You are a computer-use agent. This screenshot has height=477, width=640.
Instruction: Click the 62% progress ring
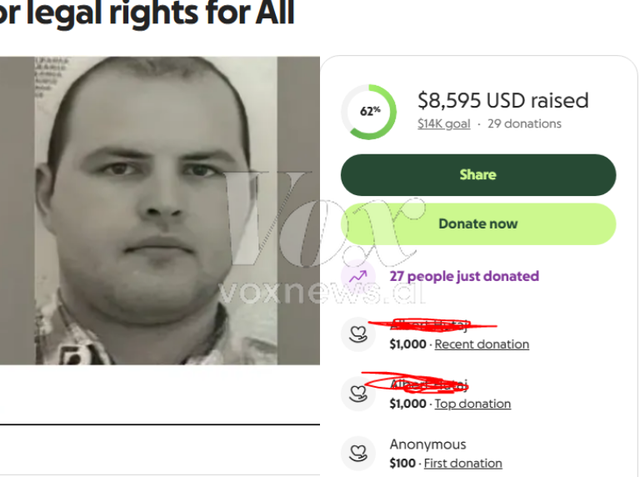(369, 112)
